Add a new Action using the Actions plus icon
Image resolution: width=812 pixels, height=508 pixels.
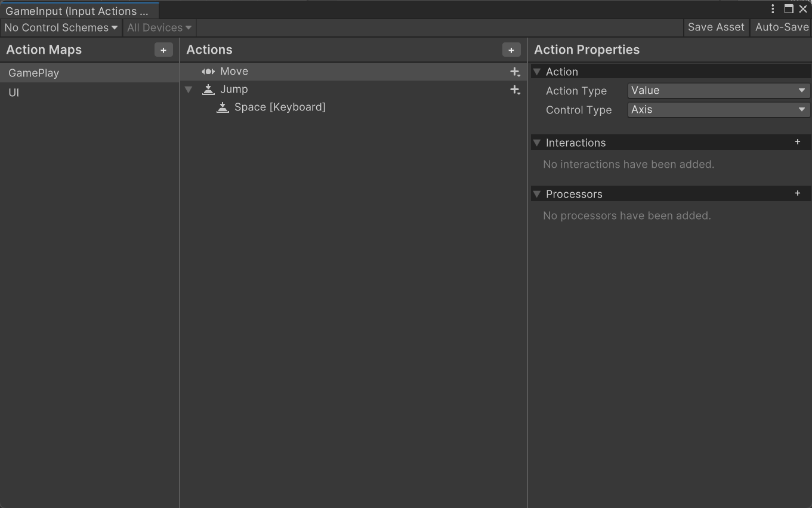[511, 50]
